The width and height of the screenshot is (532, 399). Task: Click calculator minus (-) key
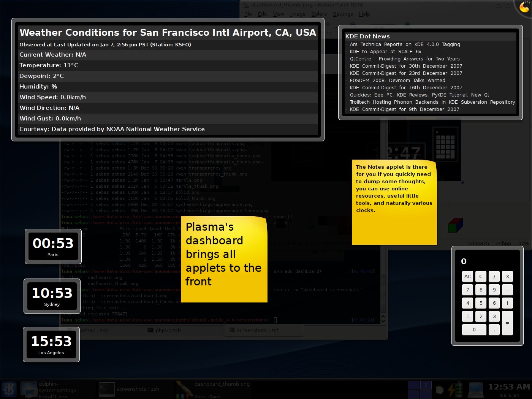coord(508,290)
